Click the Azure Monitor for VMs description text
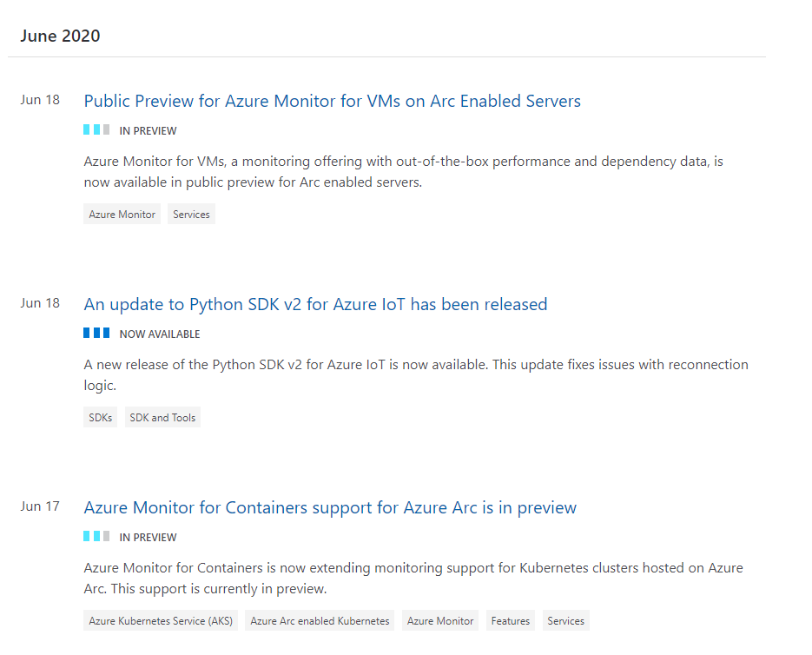The width and height of the screenshot is (812, 655). pyautogui.click(x=404, y=171)
